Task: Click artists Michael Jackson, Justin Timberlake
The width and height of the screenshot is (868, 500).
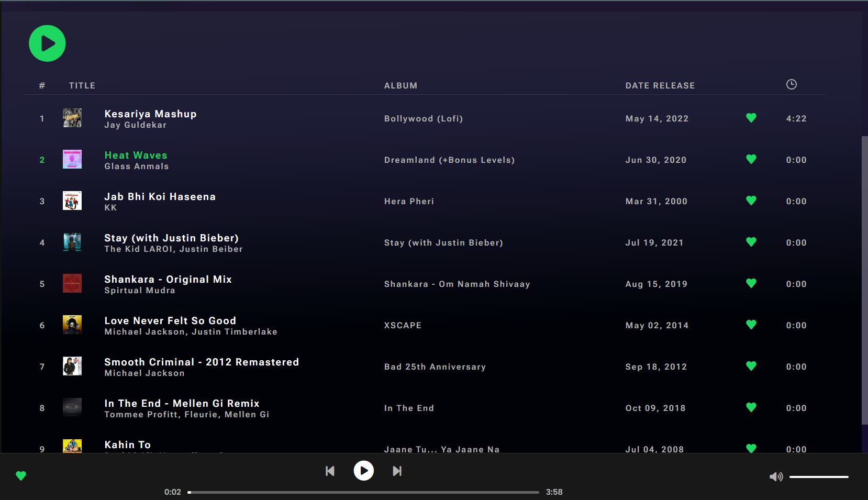Action: (x=191, y=332)
